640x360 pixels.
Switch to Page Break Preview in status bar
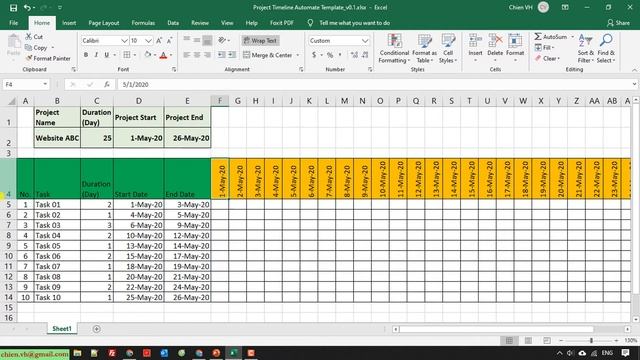[547, 340]
